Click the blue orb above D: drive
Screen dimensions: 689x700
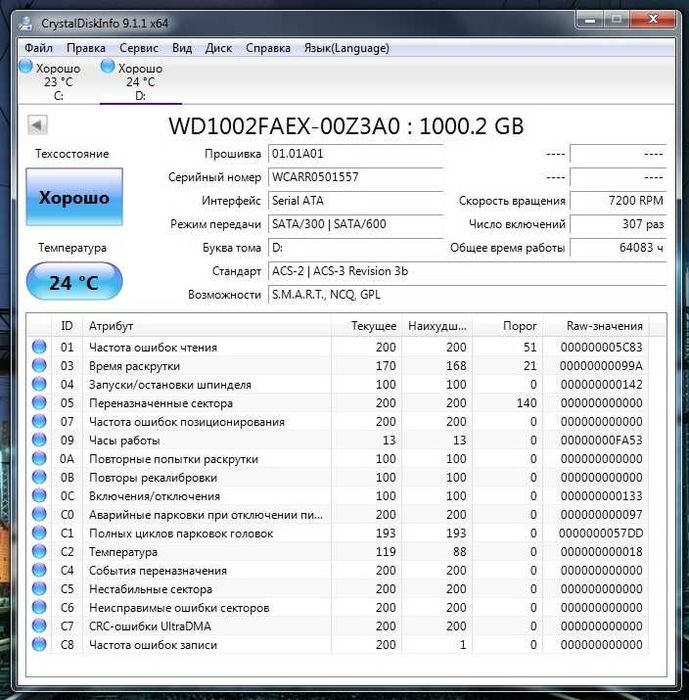pos(108,67)
